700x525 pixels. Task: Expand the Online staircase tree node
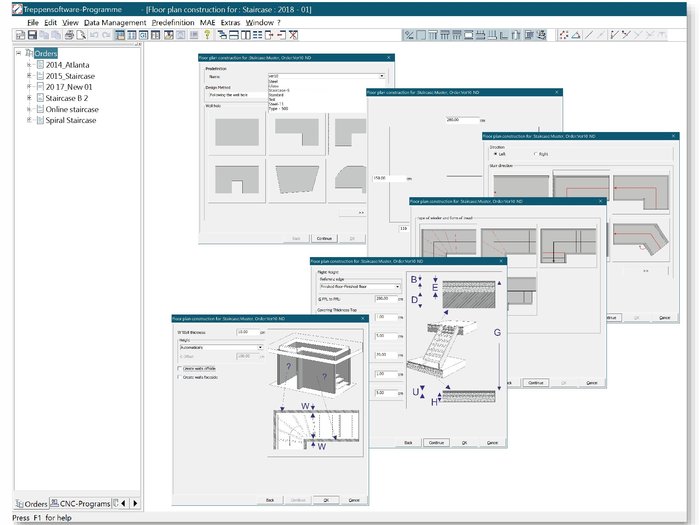(29, 109)
